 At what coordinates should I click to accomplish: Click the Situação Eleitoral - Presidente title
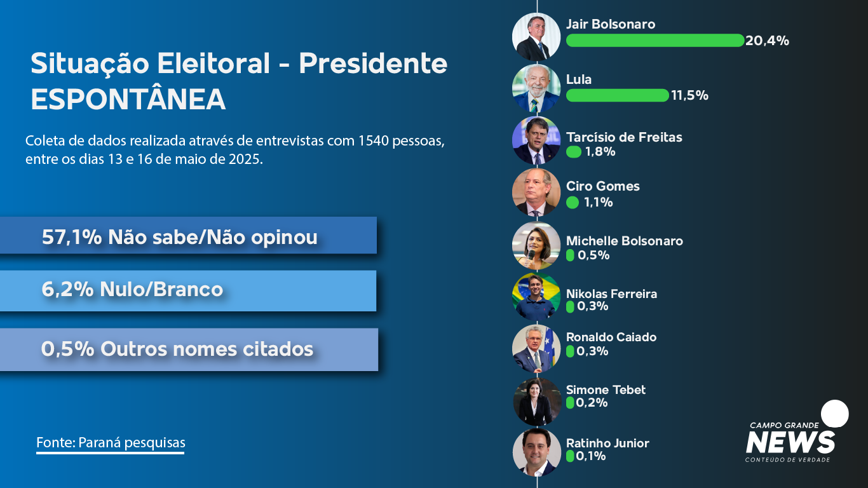click(239, 64)
